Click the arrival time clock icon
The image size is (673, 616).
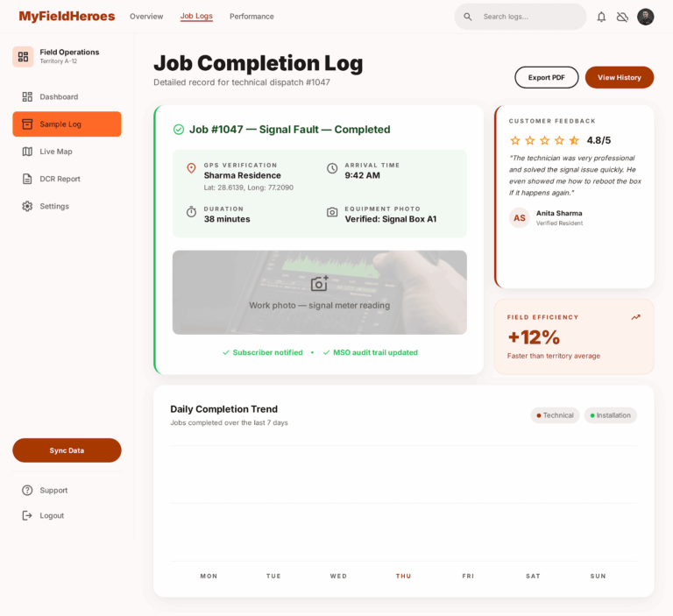[x=332, y=168]
